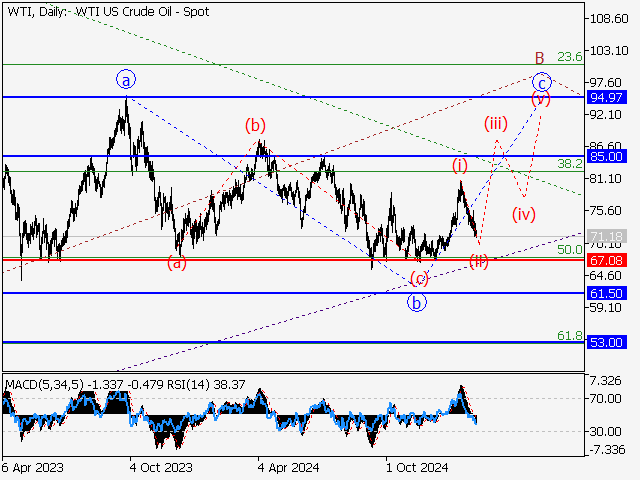
Task: Select the red 67.08 price level tag
Action: [607, 259]
